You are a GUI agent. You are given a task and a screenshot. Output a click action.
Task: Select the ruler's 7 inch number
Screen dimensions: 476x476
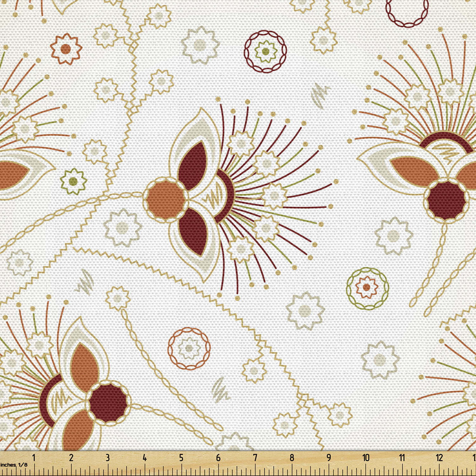(255, 458)
